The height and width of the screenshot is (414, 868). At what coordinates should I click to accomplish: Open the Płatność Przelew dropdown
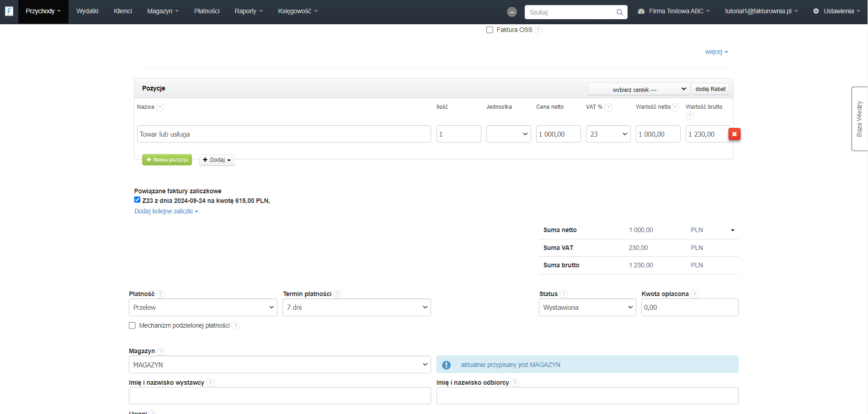point(203,308)
